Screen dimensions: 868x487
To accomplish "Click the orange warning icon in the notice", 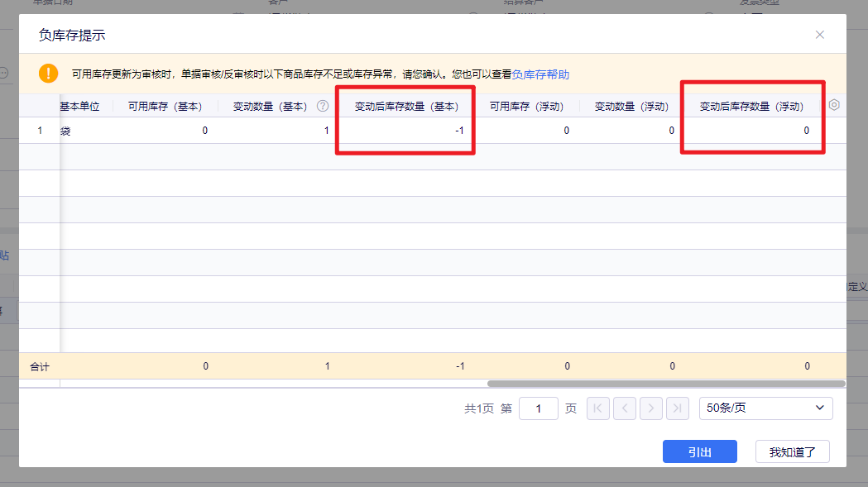I will pyautogui.click(x=48, y=74).
